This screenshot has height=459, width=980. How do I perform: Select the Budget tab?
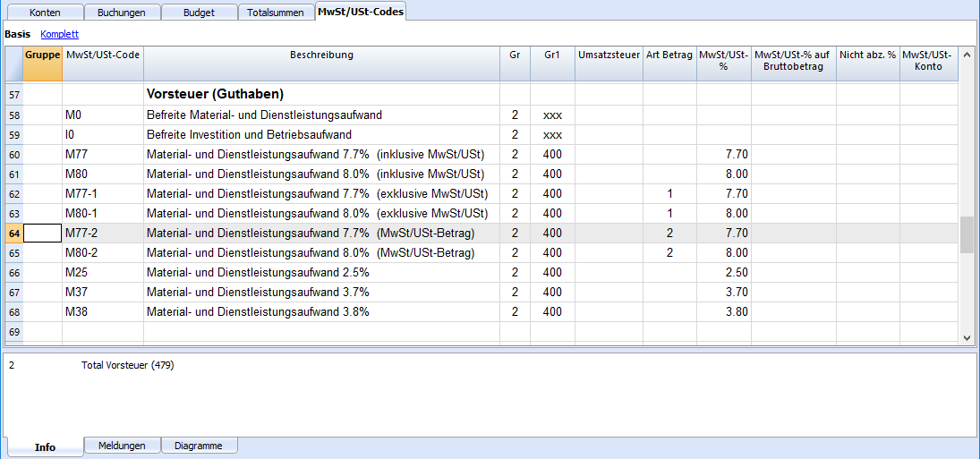[x=200, y=13]
